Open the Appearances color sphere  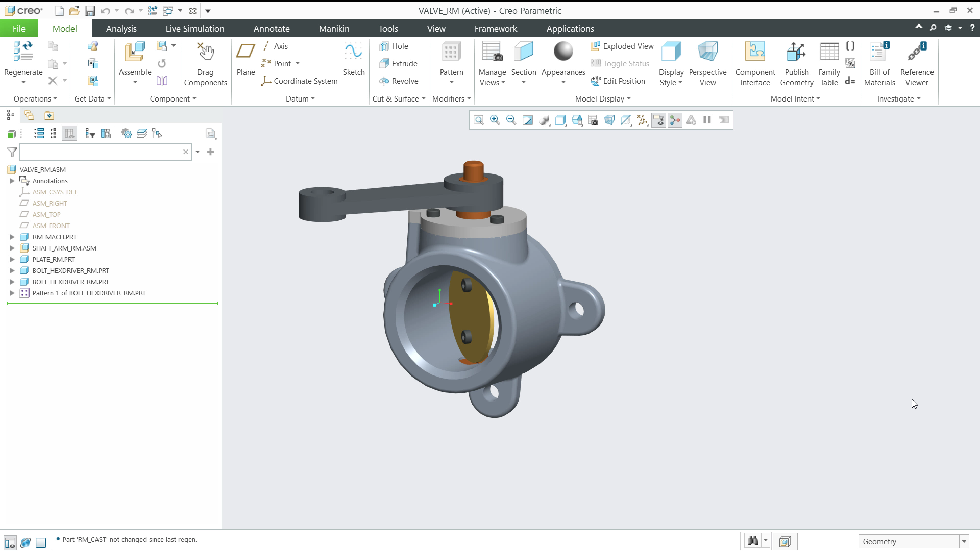tap(563, 52)
